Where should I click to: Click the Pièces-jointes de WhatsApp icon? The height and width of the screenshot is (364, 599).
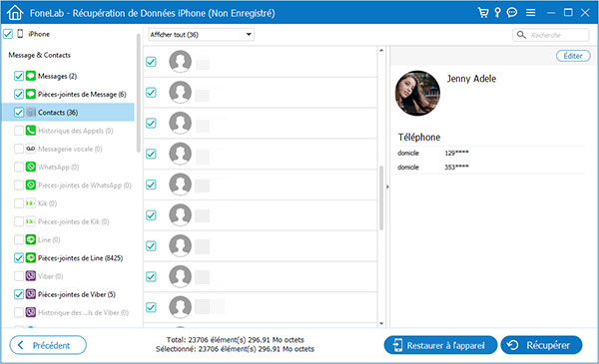pyautogui.click(x=31, y=185)
